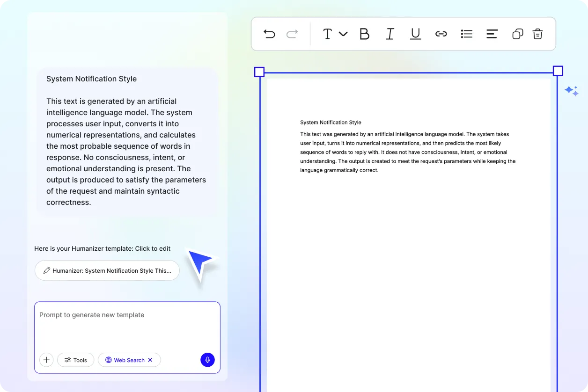Italicize the selected text
Viewport: 588px width, 392px height.
tap(390, 34)
